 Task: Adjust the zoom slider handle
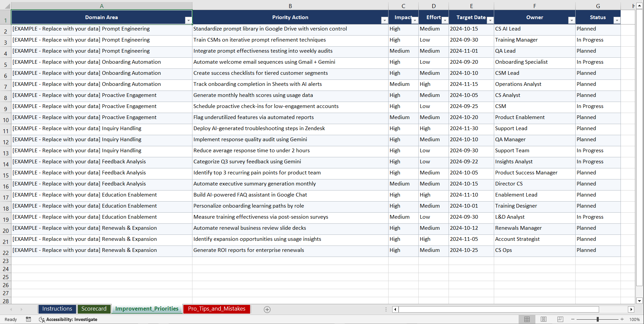(x=598, y=319)
